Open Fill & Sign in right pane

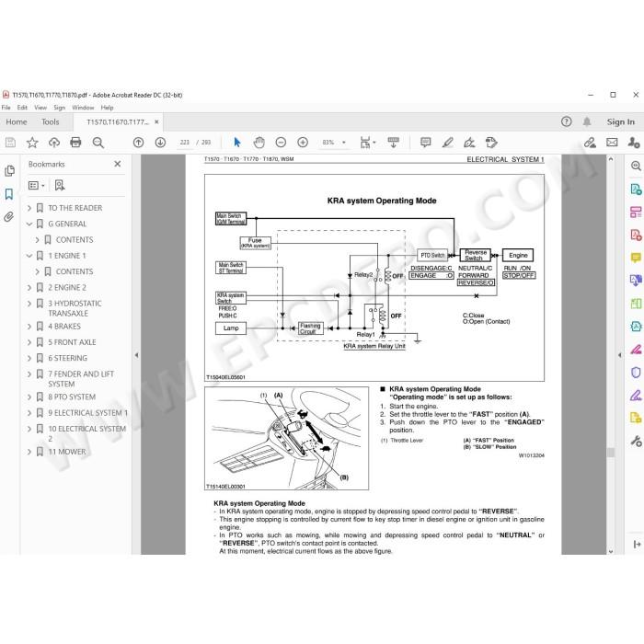pos(636,396)
